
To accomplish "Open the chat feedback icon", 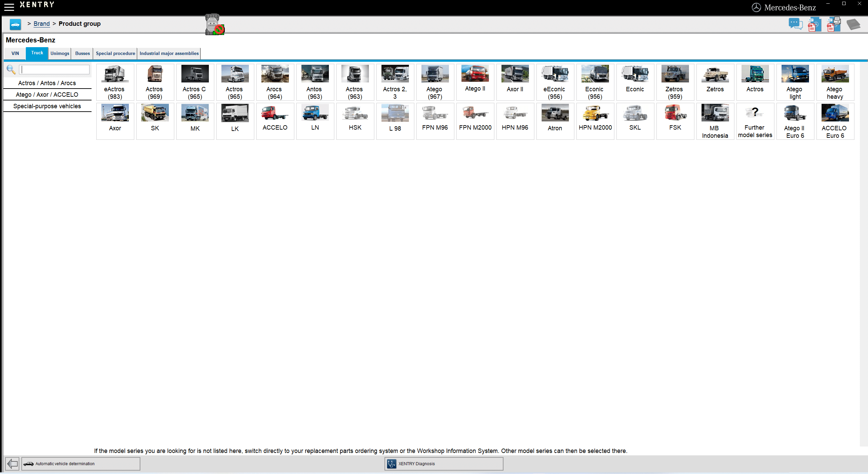I will (795, 24).
